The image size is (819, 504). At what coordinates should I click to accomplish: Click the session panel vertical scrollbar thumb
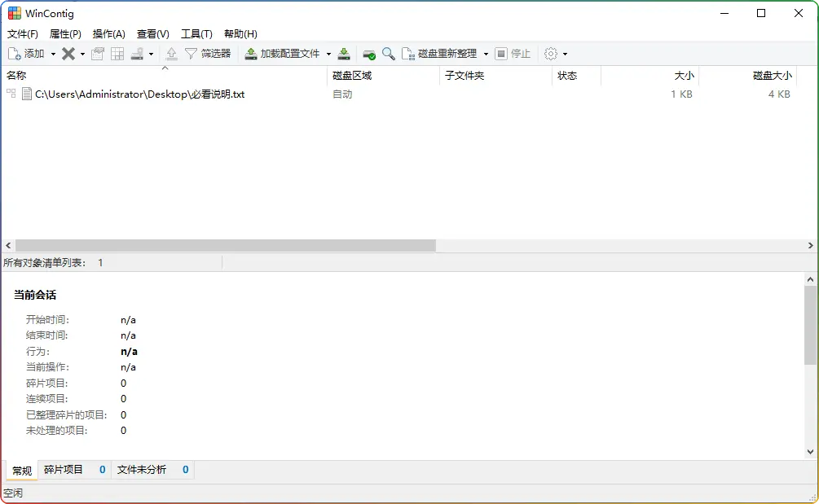pos(810,325)
